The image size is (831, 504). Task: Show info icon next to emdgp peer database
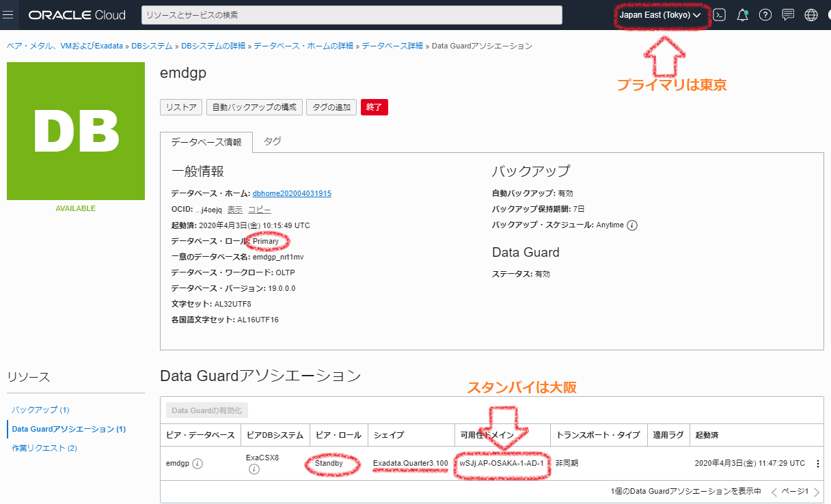197,464
